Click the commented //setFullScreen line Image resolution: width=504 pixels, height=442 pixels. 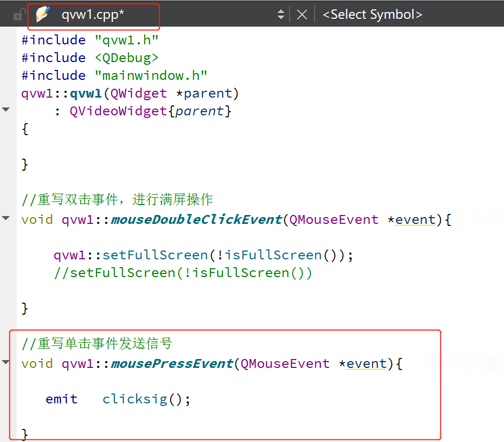[x=183, y=273]
